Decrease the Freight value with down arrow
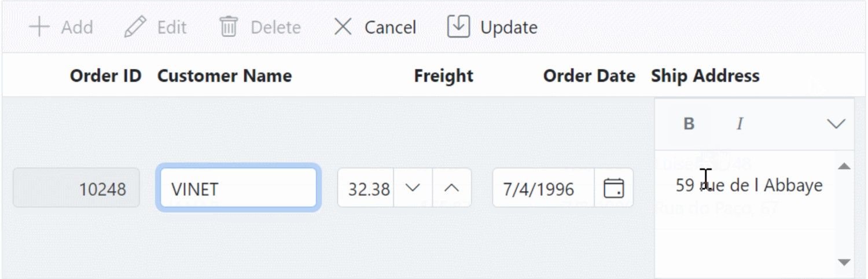The image size is (868, 279). point(413,188)
